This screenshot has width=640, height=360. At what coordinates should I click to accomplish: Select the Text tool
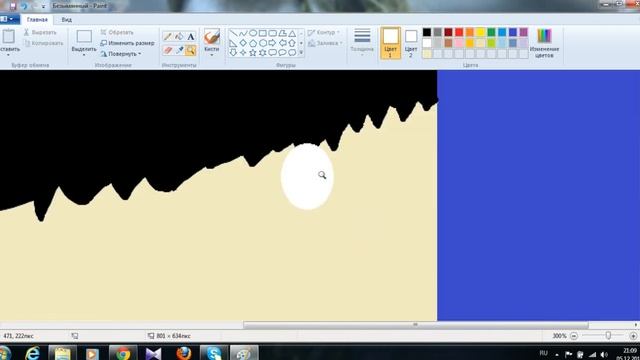[x=191, y=36]
